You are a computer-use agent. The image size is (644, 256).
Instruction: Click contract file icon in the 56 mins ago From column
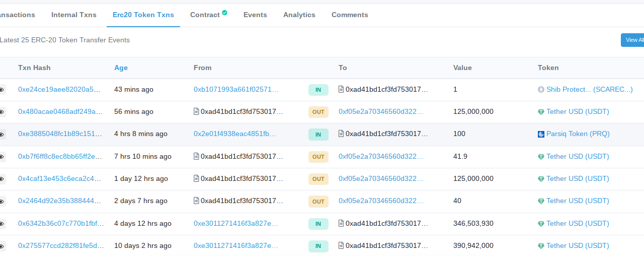coord(196,111)
